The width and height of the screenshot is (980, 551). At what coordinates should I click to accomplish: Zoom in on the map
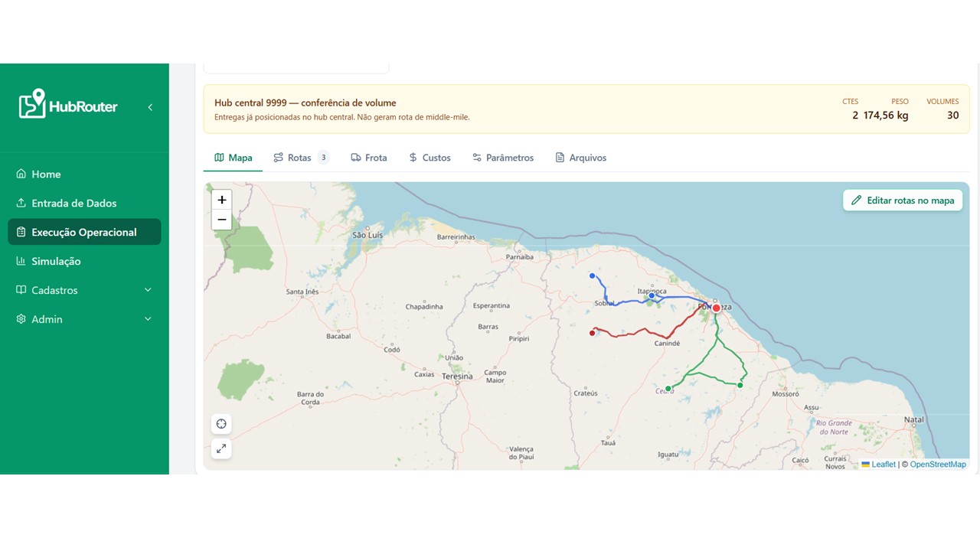221,200
